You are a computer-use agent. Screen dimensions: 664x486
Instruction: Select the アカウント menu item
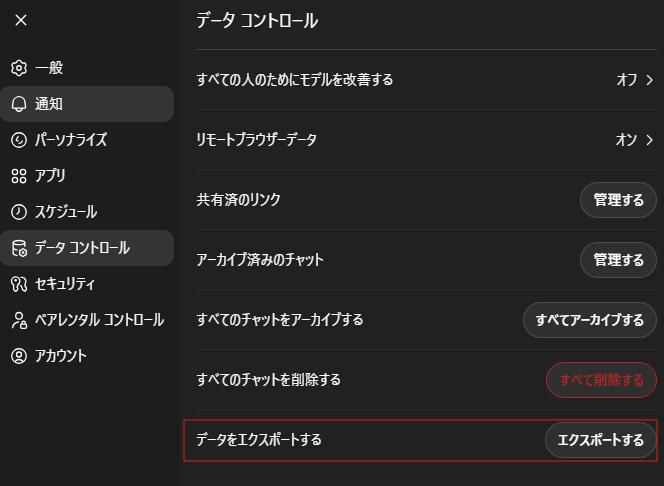click(87, 356)
